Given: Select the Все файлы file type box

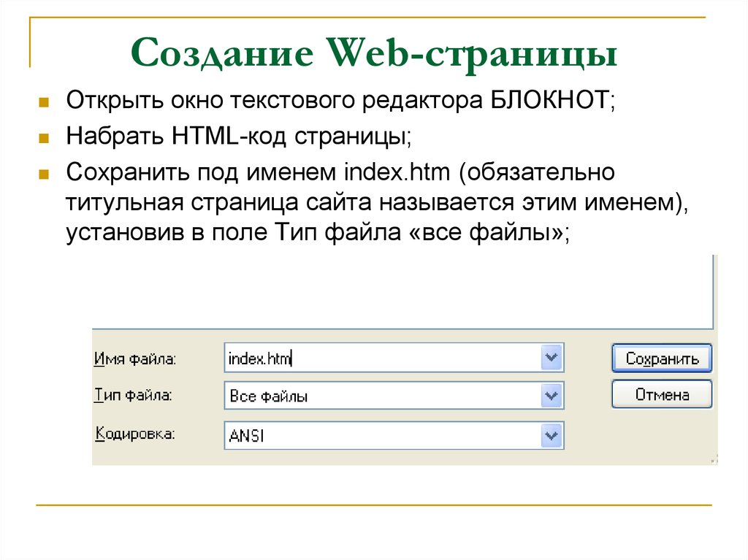Looking at the screenshot, I should [394, 396].
